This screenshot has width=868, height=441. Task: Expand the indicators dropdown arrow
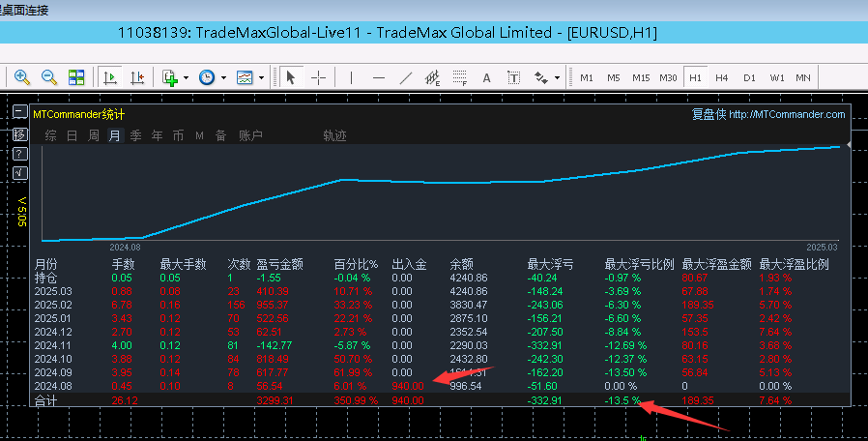[186, 78]
